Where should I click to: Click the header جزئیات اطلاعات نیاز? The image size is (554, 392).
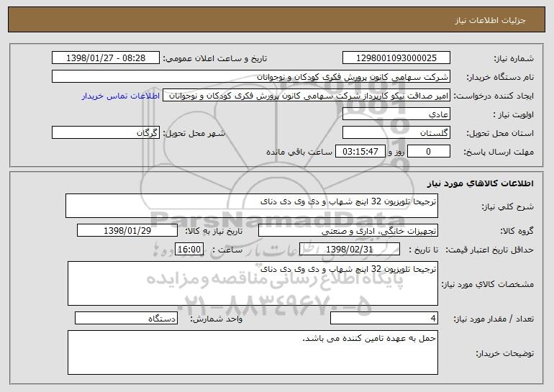(490, 20)
